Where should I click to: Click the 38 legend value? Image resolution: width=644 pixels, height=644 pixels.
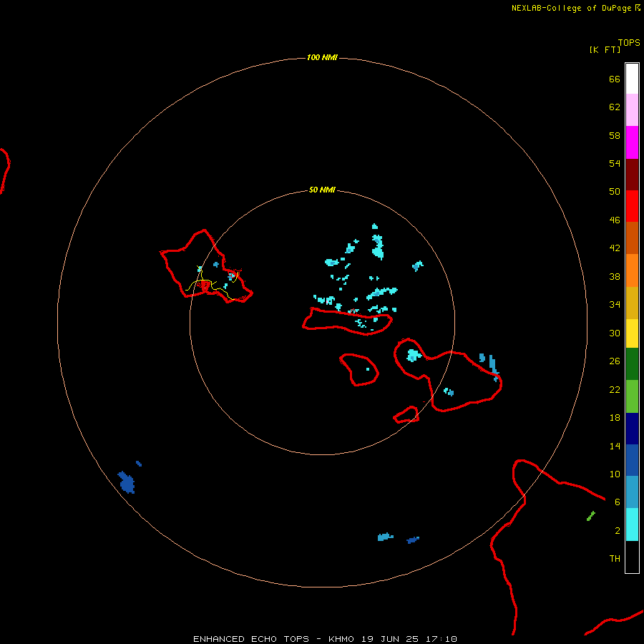[x=615, y=276]
